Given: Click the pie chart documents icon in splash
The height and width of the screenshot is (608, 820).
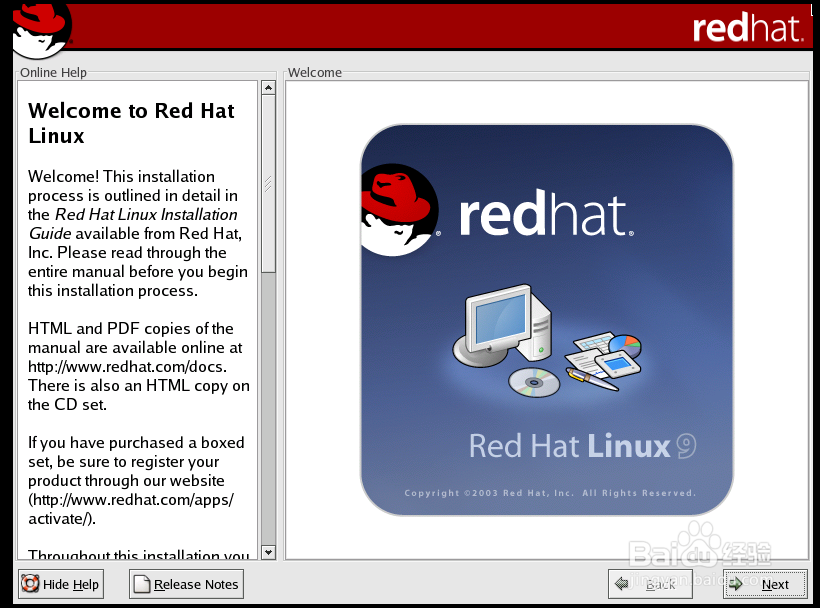Looking at the screenshot, I should coord(604,361).
